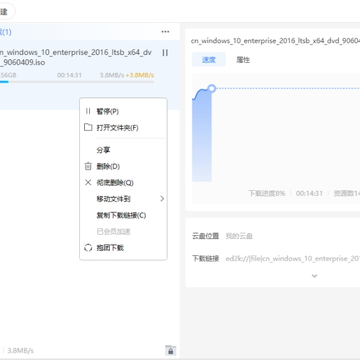This screenshot has height=360, width=360.
Task: Switch to the 速度 tab
Action: (x=209, y=60)
